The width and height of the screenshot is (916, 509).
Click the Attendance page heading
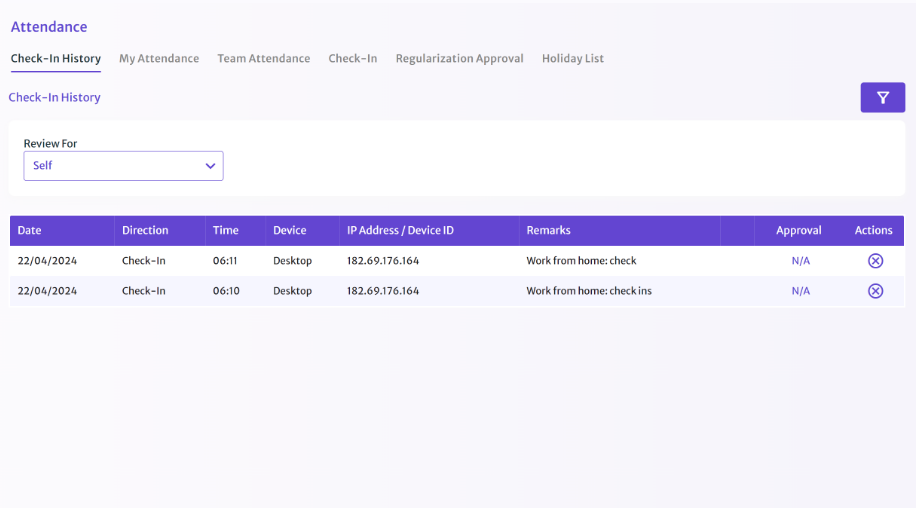point(49,27)
